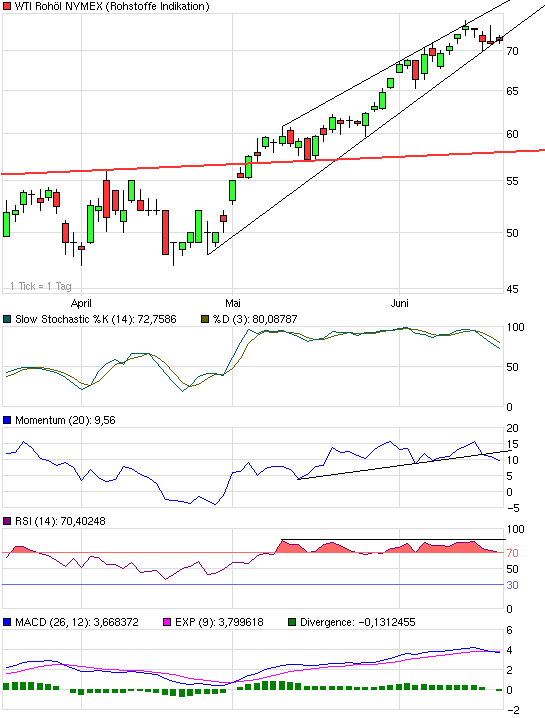Screen dimensions: 545x718
Task: Click the '%D (3): 80,08787' label
Action: (x=255, y=319)
